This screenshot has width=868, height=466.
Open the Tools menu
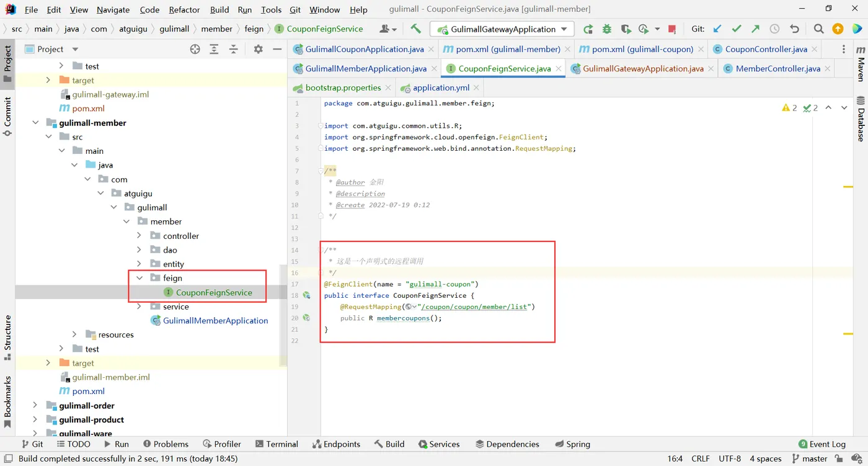click(x=271, y=9)
